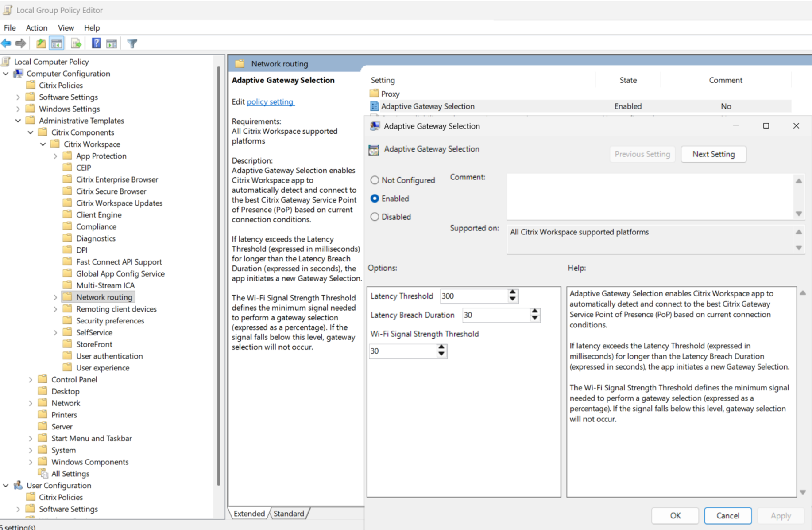Click the Network routing header folder icon
The image size is (812, 530).
click(240, 63)
